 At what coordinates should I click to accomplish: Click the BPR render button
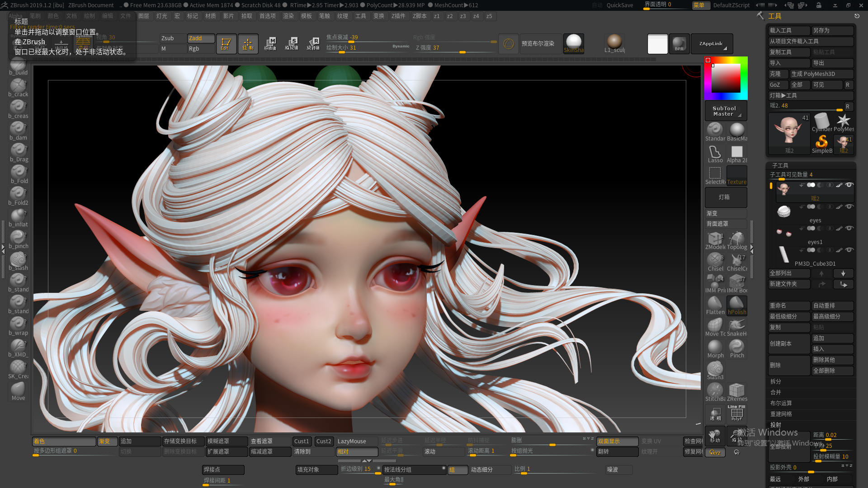tap(679, 44)
